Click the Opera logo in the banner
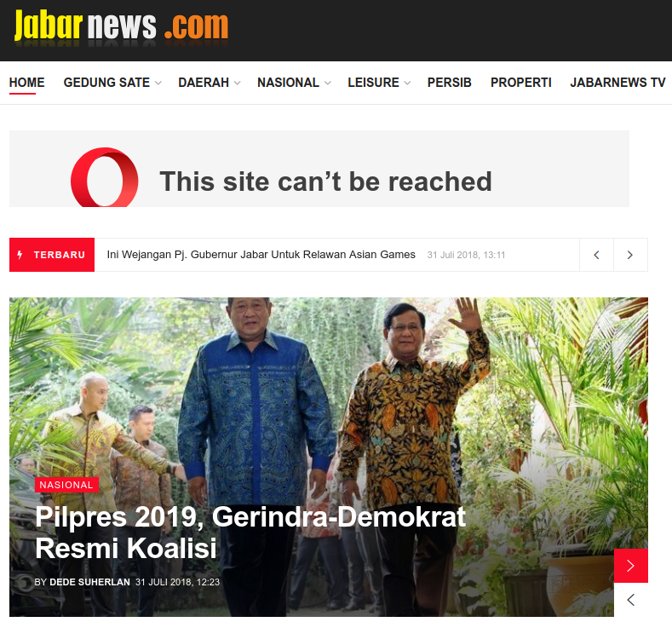This screenshot has height=622, width=672. pos(105,177)
